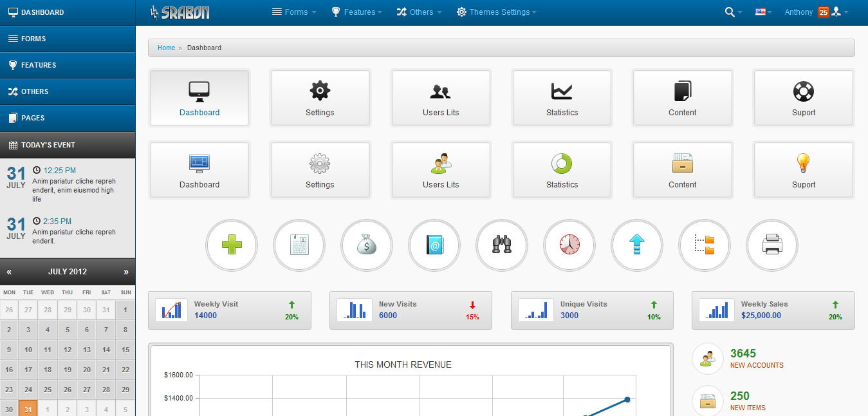Screen dimensions: 868x416
Task: Select Dashboard in the sidebar
Action: [68, 12]
